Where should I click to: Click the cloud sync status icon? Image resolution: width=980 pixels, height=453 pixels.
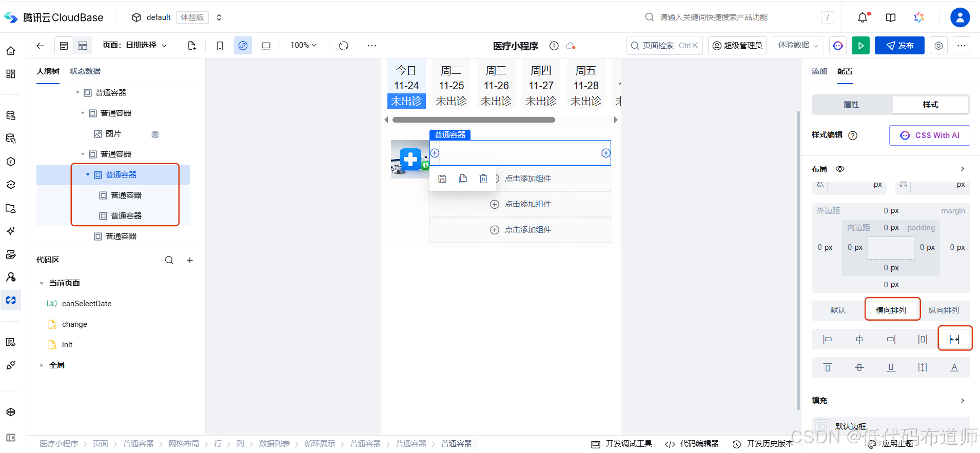570,46
